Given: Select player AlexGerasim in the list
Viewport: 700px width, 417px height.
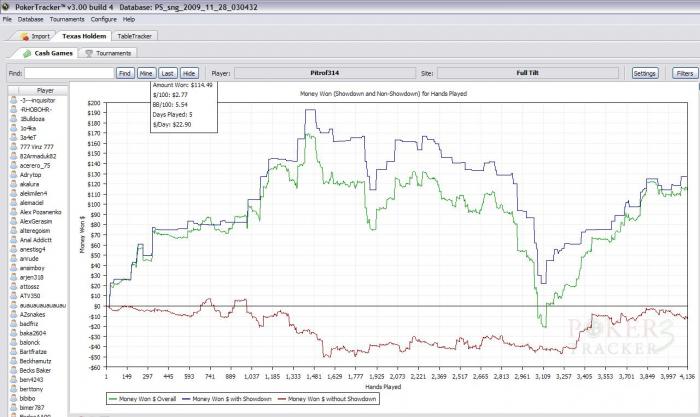Looking at the screenshot, I should click(x=36, y=221).
